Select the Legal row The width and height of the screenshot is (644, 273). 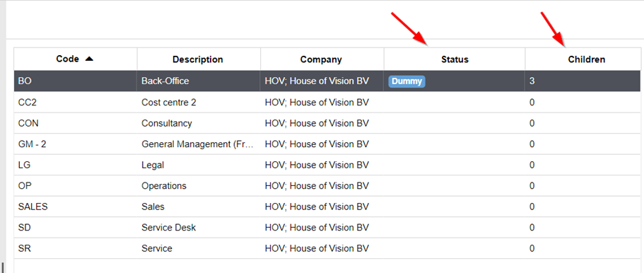327,165
